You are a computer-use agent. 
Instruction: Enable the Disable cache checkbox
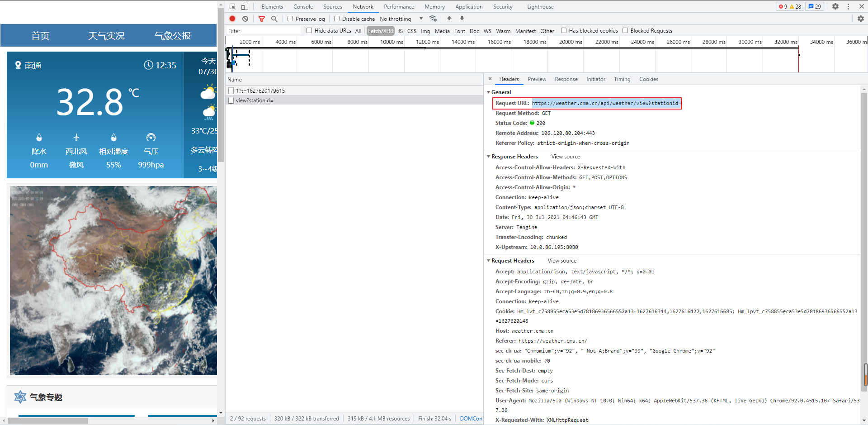point(337,19)
